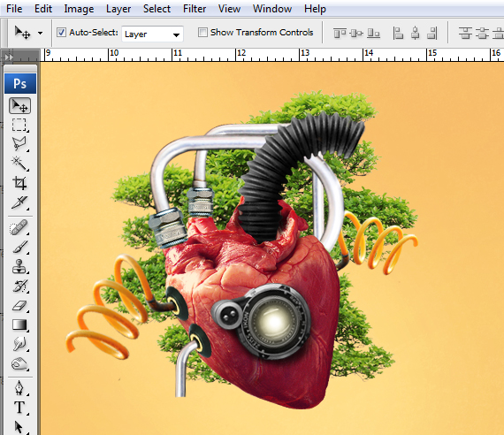Open the Move tool preset picker arrow
Viewport: 504px width, 435px height.
(40, 33)
